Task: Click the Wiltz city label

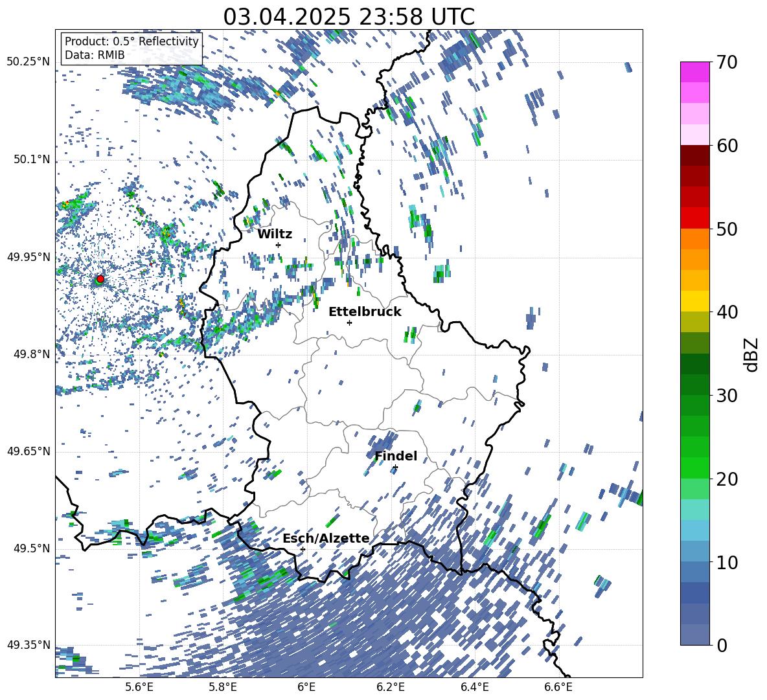Action: pos(275,234)
